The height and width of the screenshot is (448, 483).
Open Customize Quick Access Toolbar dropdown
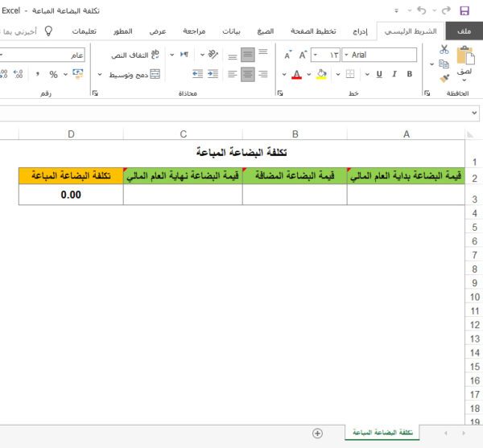click(x=396, y=11)
